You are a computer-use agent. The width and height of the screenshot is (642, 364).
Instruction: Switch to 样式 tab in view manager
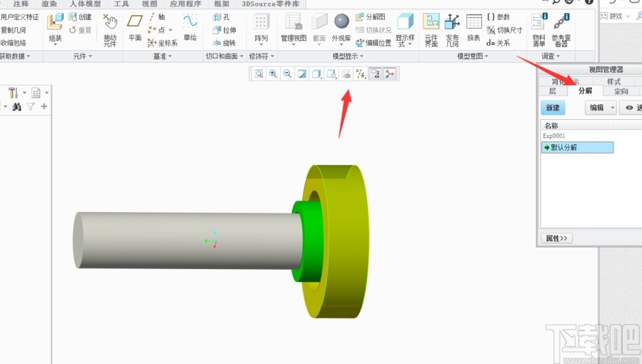(x=613, y=81)
